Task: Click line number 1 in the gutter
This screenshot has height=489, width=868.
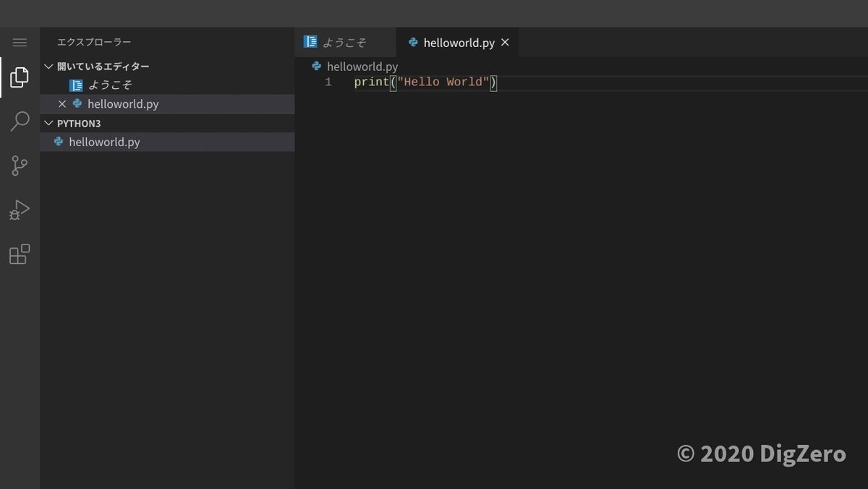Action: coord(328,82)
